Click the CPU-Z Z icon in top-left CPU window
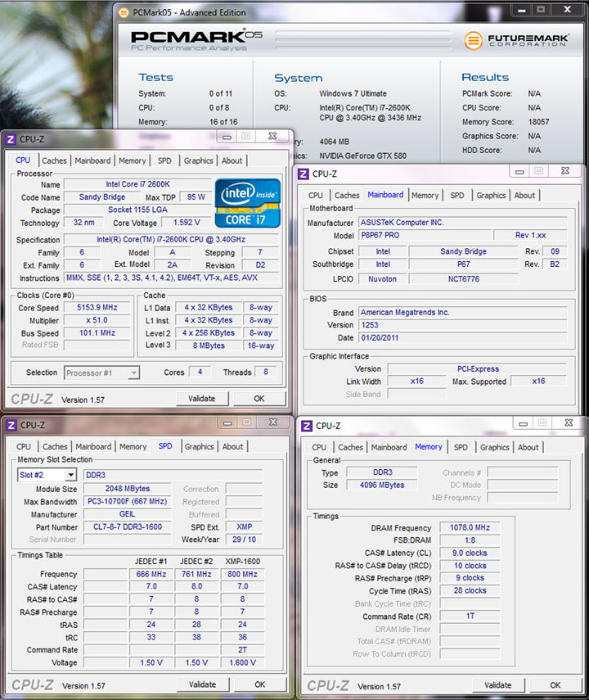 tap(11, 139)
